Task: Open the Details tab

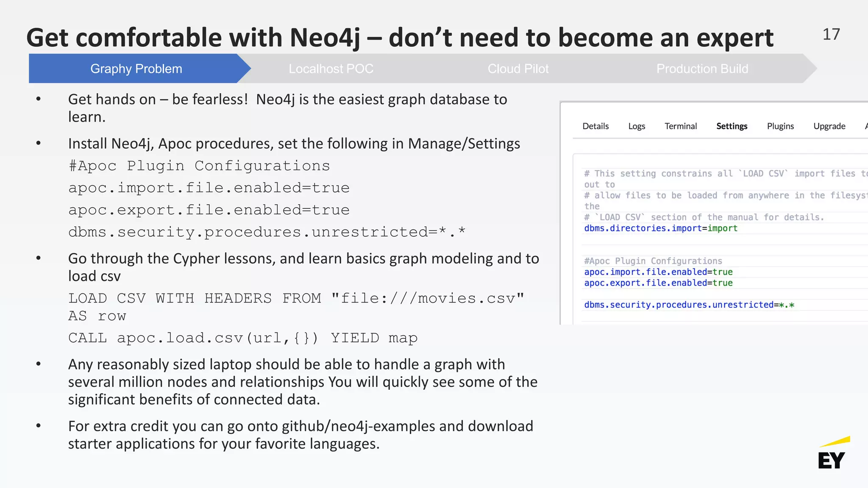Action: tap(595, 126)
